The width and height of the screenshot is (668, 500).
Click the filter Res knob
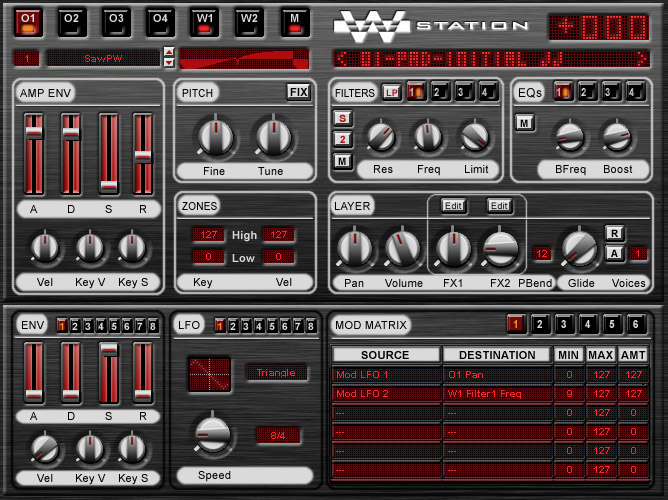[381, 137]
